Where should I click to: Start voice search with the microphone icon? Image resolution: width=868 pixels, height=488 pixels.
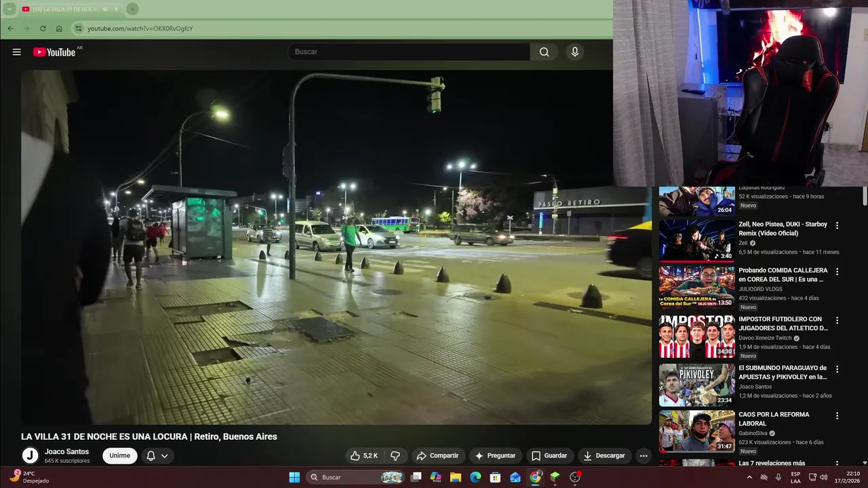[x=575, y=52]
